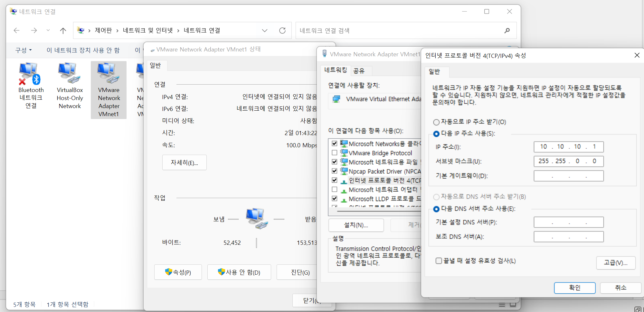This screenshot has width=644, height=312.
Task: Go up one folder level
Action: click(x=63, y=31)
